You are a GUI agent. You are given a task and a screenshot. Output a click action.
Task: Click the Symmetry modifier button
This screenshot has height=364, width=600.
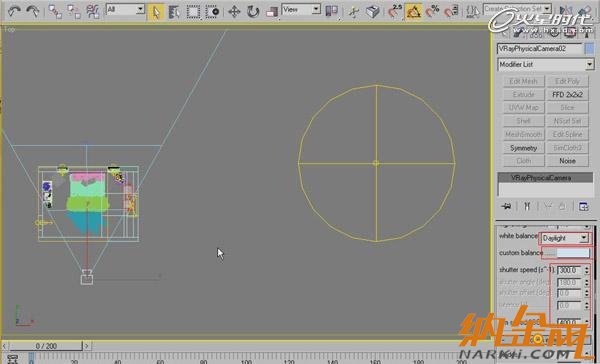(523, 148)
